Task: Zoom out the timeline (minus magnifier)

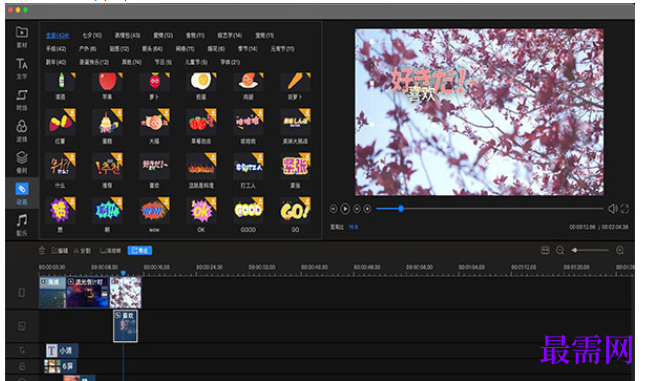Action: pos(560,250)
